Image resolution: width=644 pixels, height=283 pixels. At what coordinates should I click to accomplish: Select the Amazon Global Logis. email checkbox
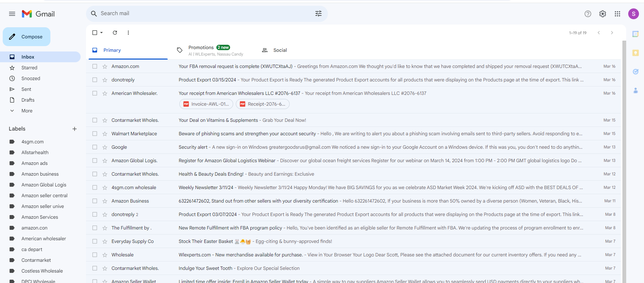95,161
